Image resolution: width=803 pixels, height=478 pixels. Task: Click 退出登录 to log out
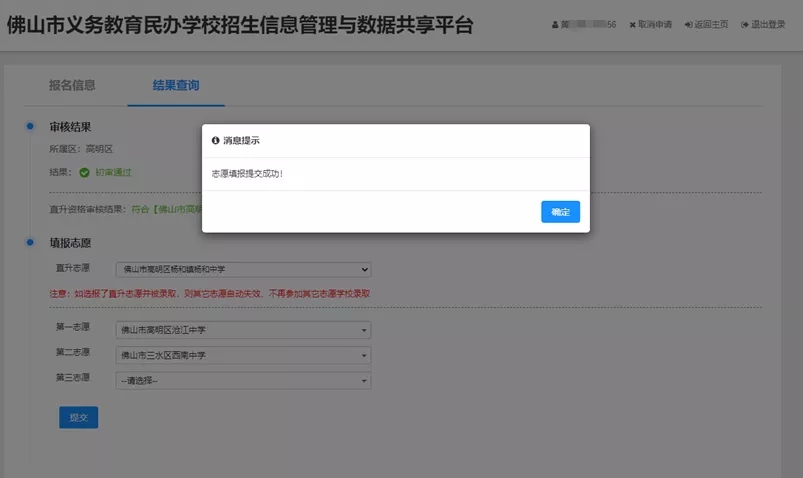[768, 25]
